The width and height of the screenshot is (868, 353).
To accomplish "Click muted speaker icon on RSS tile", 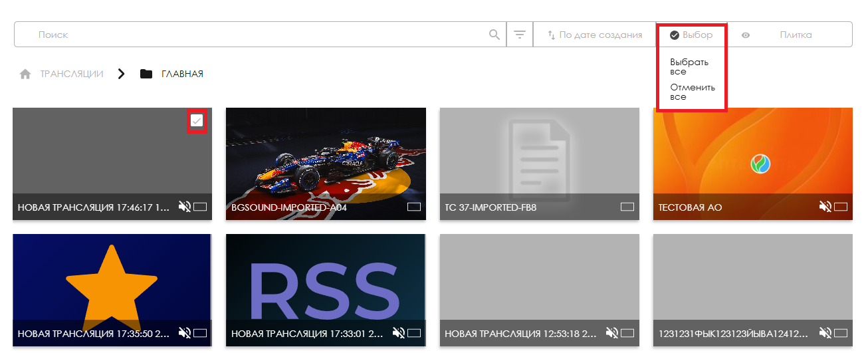I will (x=399, y=332).
